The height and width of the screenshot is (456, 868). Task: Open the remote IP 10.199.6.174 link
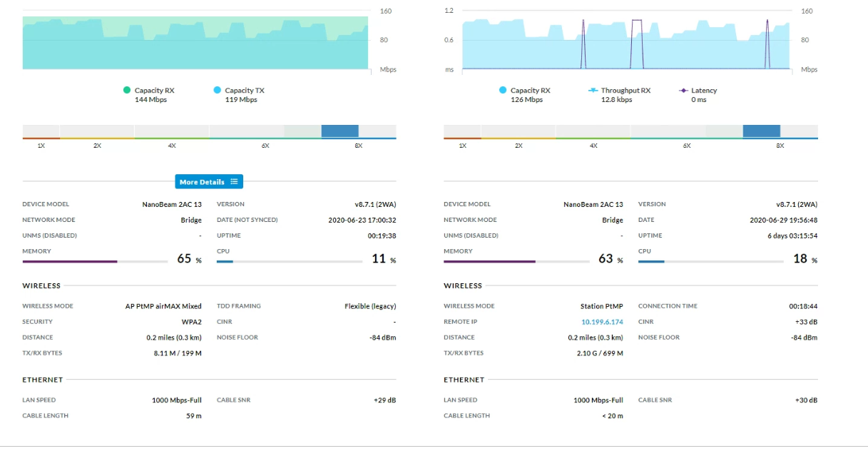point(602,322)
